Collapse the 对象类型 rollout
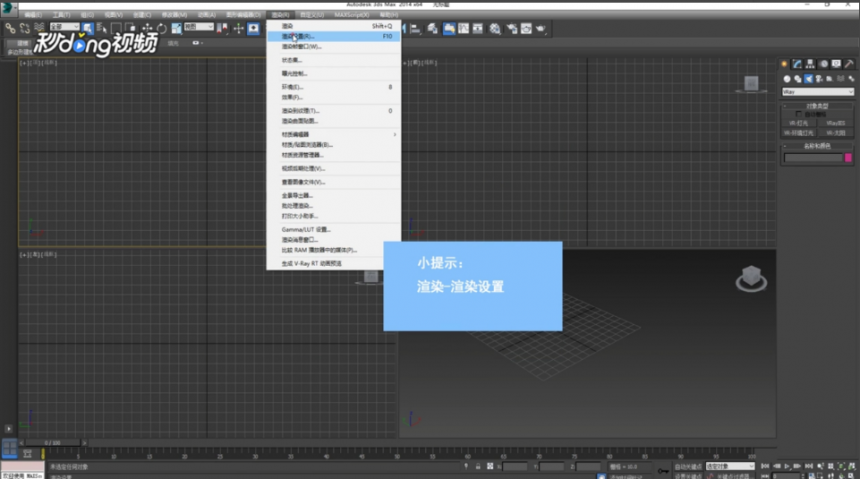This screenshot has width=860, height=479. point(817,106)
